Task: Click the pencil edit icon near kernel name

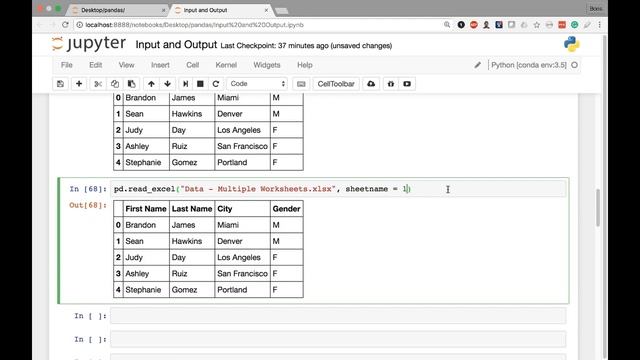Action: pyautogui.click(x=478, y=65)
